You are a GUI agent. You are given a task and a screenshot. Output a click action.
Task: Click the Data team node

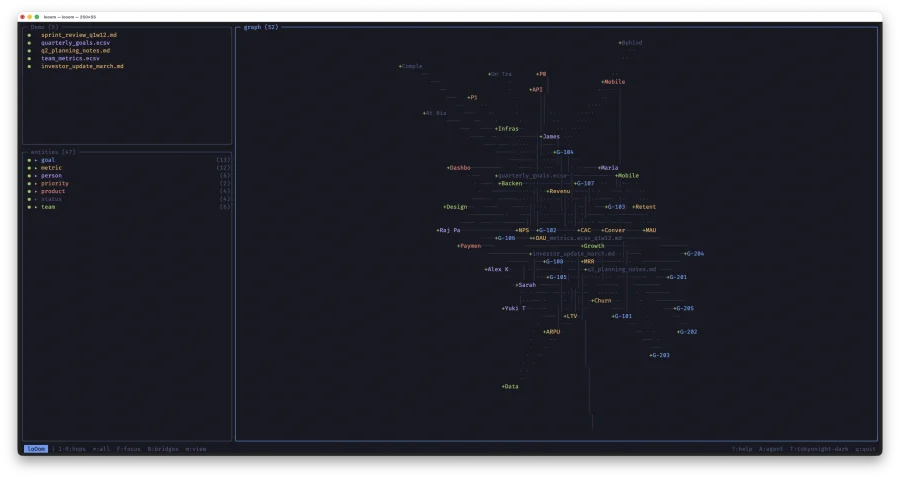[x=510, y=386]
